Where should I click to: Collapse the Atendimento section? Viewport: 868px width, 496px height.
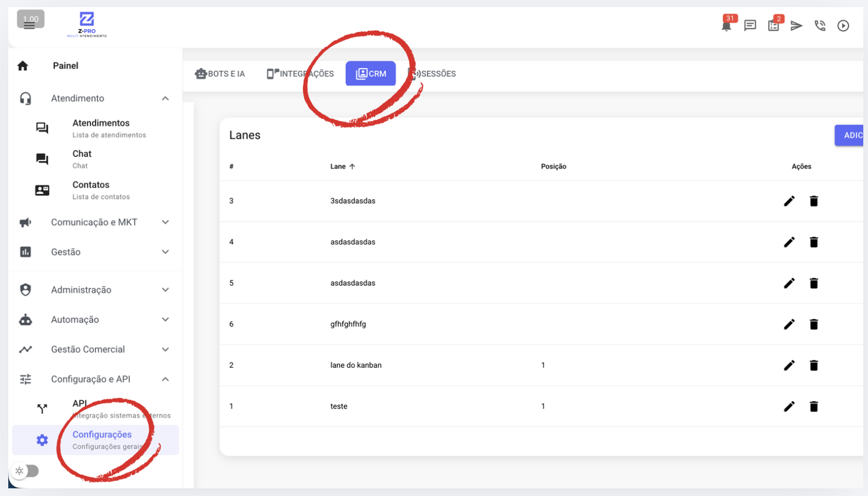165,99
